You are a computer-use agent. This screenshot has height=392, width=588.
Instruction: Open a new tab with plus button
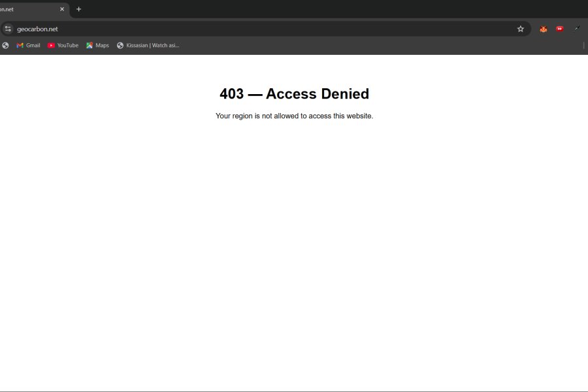point(79,9)
